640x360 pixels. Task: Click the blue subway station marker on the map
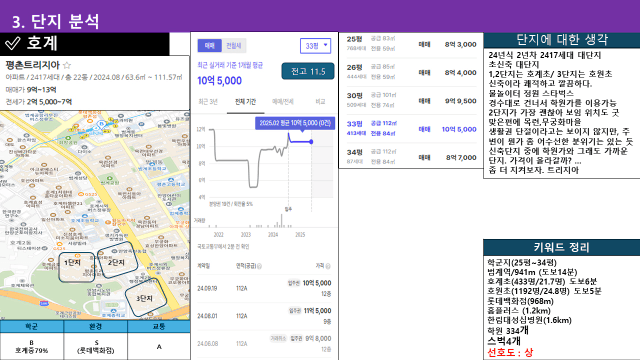[101, 124]
